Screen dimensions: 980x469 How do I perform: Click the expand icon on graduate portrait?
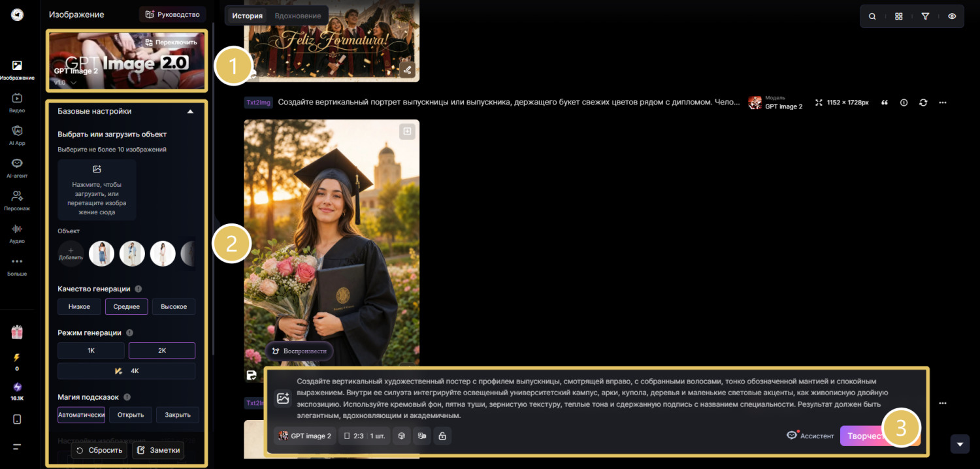point(408,131)
